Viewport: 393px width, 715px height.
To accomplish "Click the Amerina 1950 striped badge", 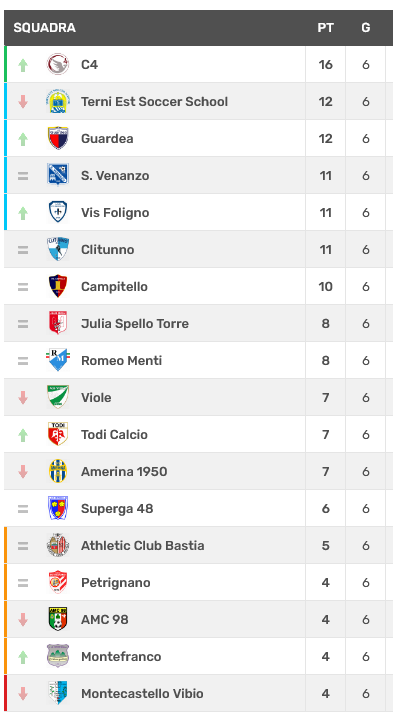I will (x=58, y=471).
